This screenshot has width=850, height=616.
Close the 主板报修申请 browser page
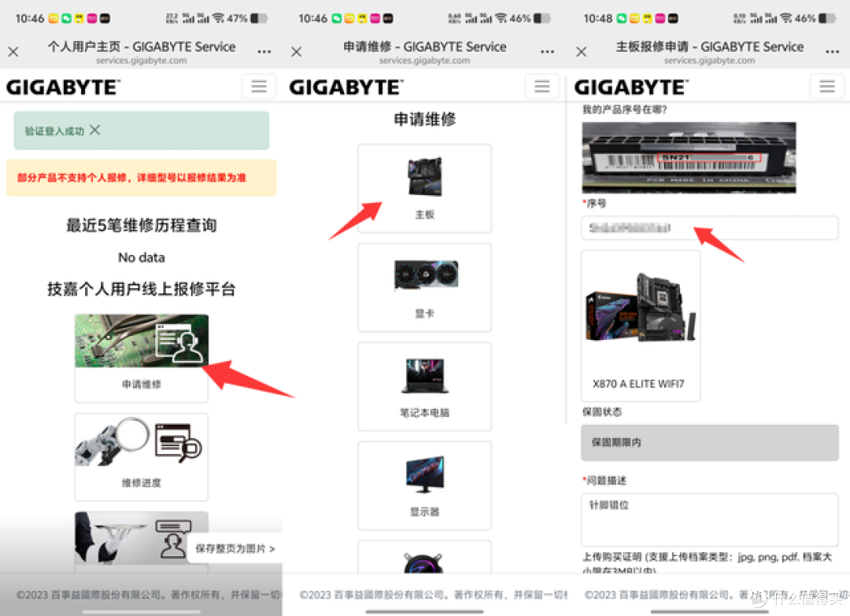pyautogui.click(x=582, y=52)
